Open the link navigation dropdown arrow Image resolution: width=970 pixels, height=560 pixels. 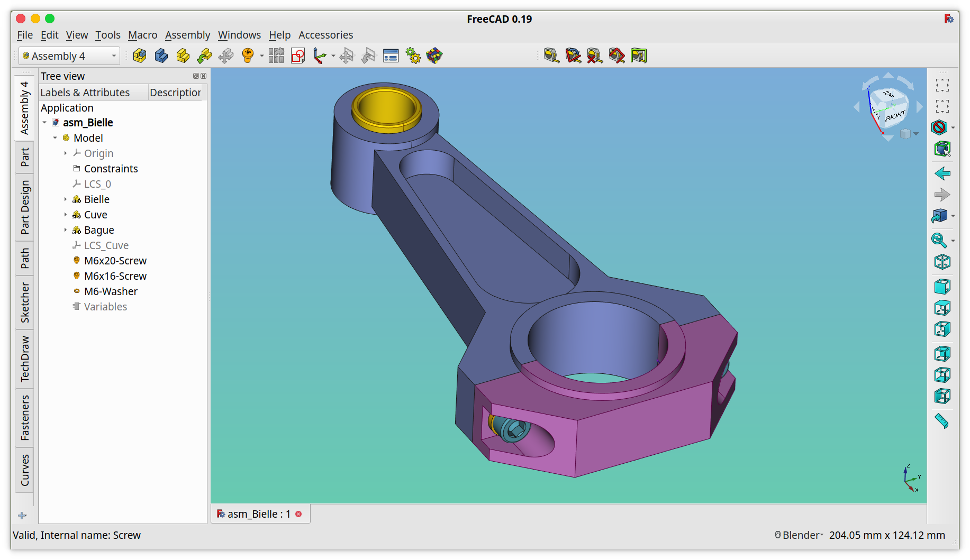(953, 216)
